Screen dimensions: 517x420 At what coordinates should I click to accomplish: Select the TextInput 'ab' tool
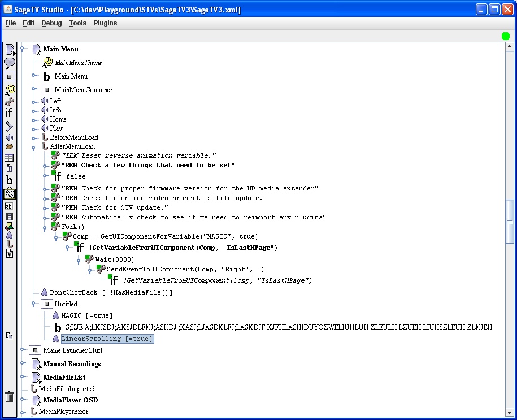tap(9, 206)
